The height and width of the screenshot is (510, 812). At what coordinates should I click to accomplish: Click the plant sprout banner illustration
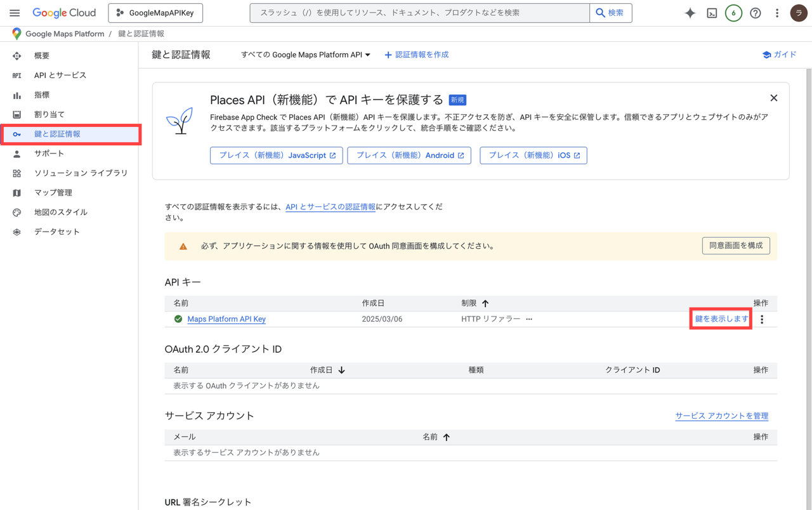click(180, 121)
